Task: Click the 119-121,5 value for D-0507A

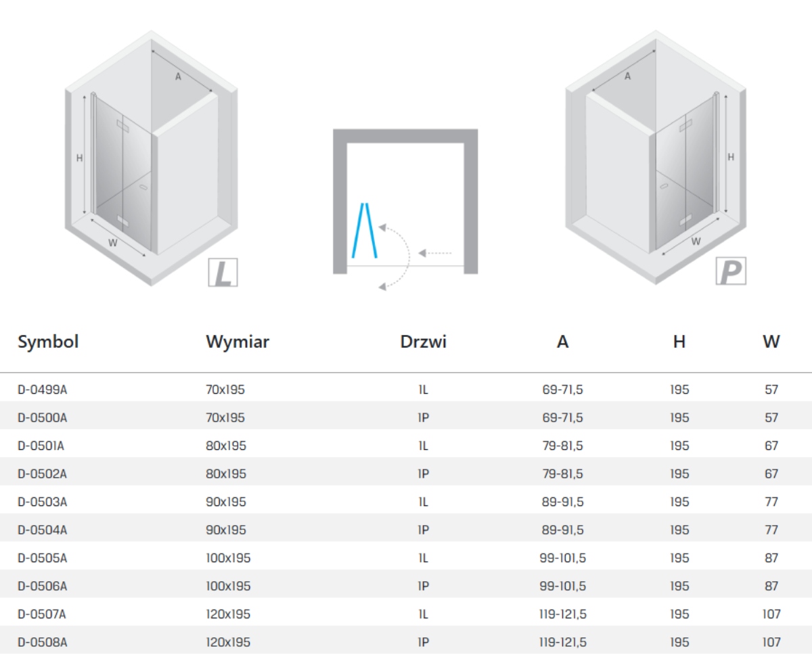Action: [x=563, y=614]
